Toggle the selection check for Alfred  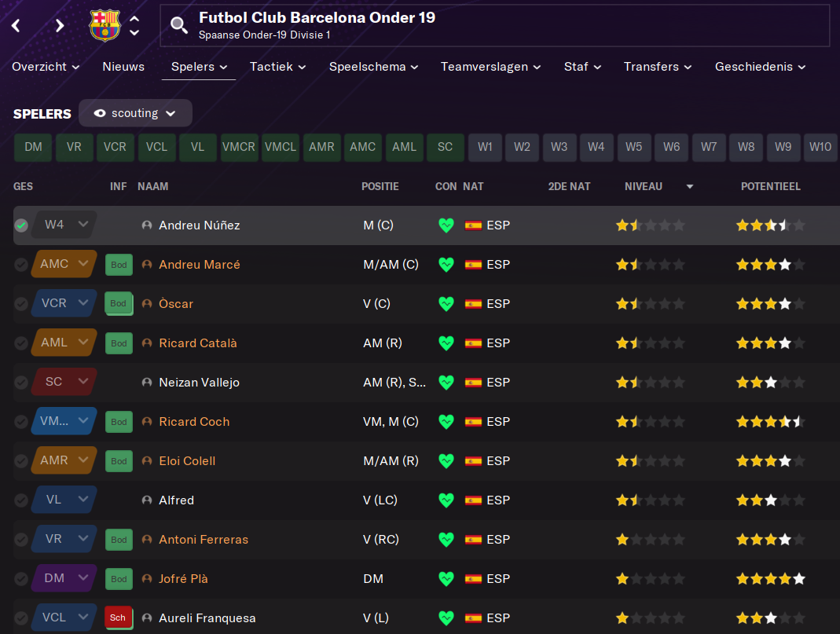point(21,500)
